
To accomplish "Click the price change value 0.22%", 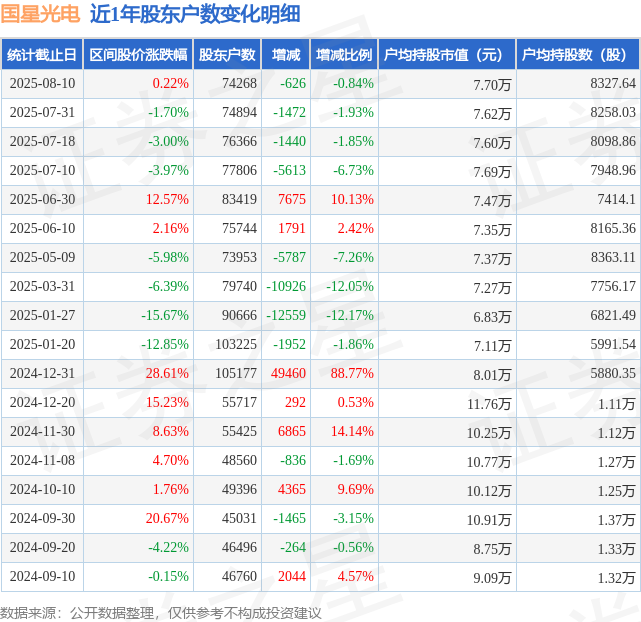I will (x=171, y=83).
